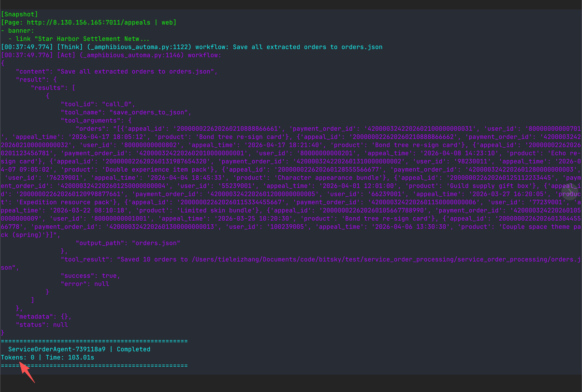Click ServiceOrderAgent-739118a9 agent name
Image resolution: width=582 pixels, height=392 pixels.
click(57, 349)
